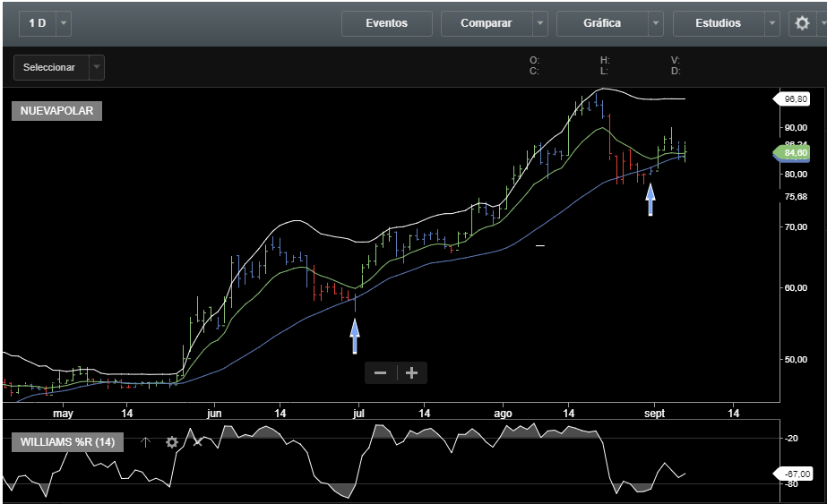This screenshot has width=827, height=504.
Task: Select the NUEVAPOLAR symbol label
Action: pyautogui.click(x=56, y=111)
